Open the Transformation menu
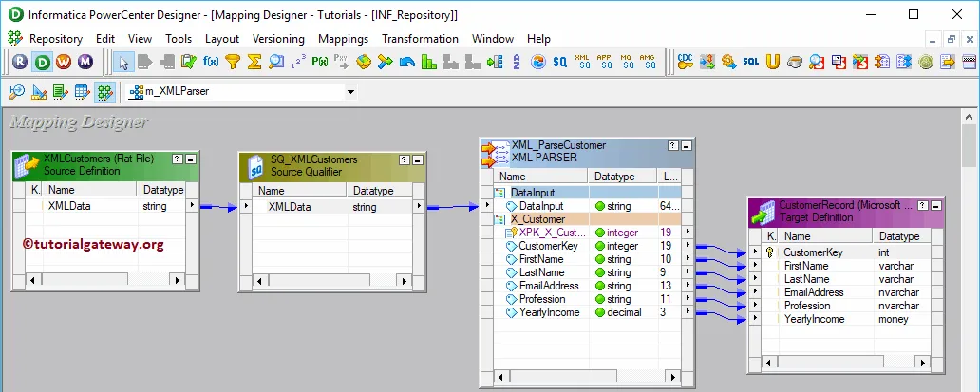 click(x=420, y=39)
